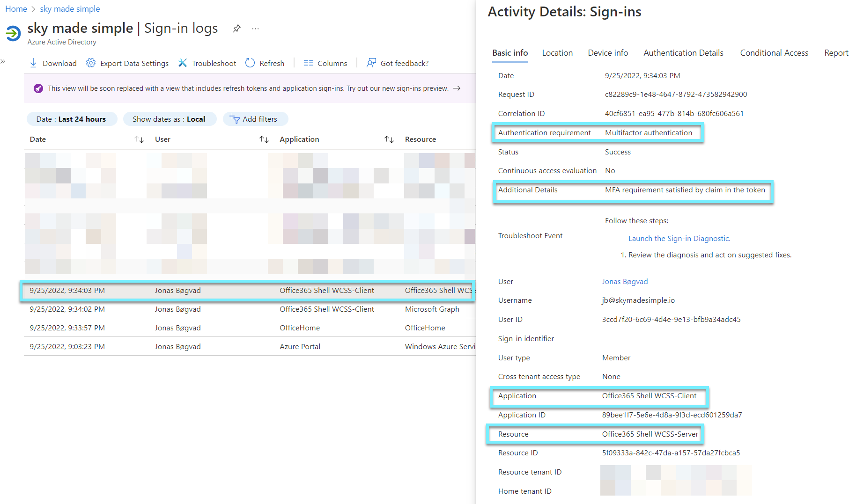The width and height of the screenshot is (849, 504).
Task: Click the Resource ID value
Action: 671,453
